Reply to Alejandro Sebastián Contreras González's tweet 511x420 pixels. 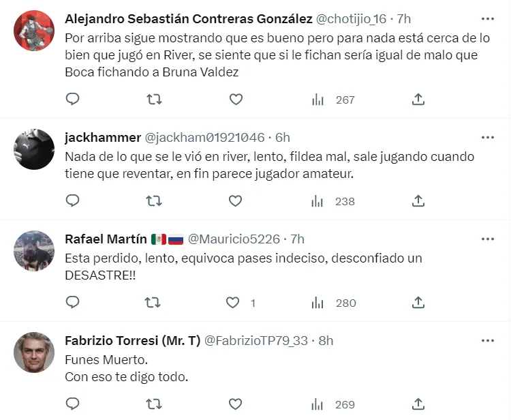click(72, 100)
